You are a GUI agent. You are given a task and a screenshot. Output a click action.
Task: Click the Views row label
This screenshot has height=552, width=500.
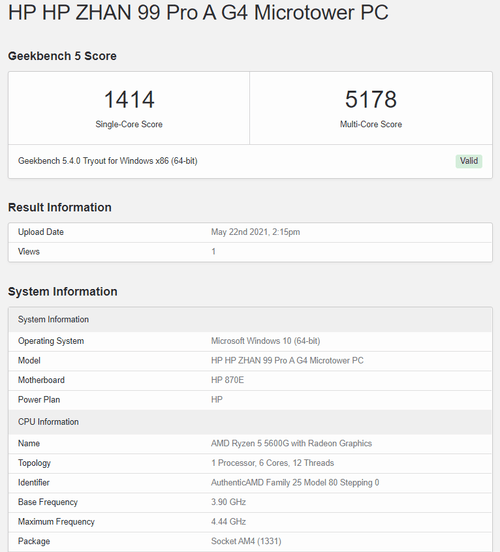29,252
